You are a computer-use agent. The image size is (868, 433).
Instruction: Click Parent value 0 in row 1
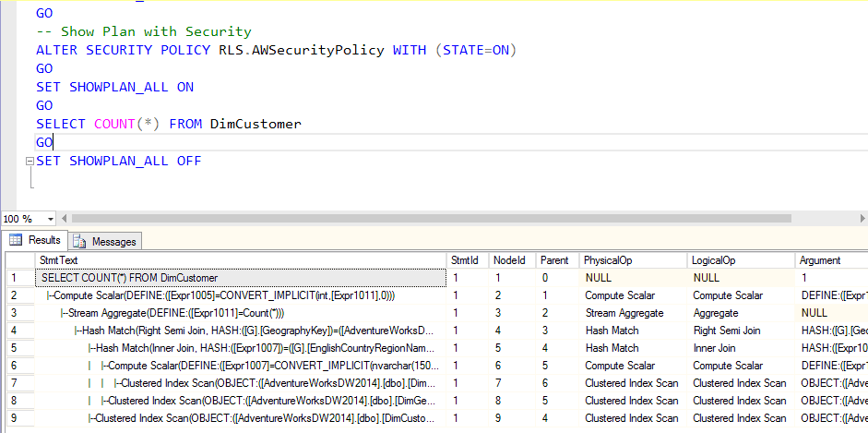click(x=557, y=277)
